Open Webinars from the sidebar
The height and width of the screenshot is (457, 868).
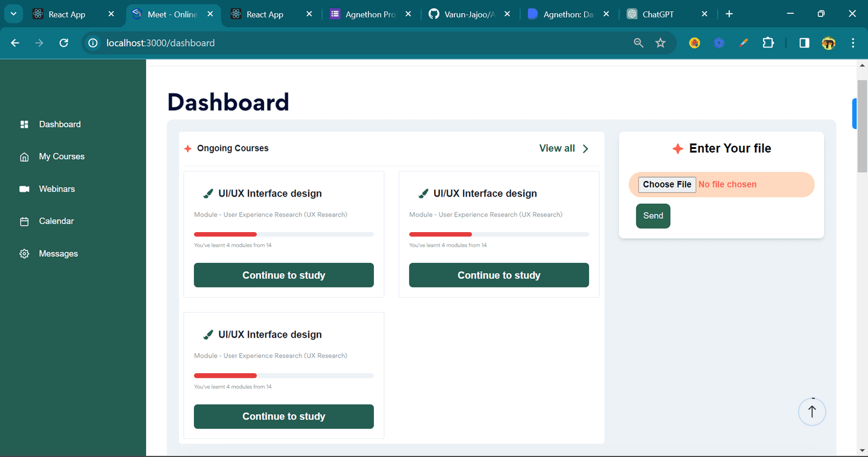[57, 189]
